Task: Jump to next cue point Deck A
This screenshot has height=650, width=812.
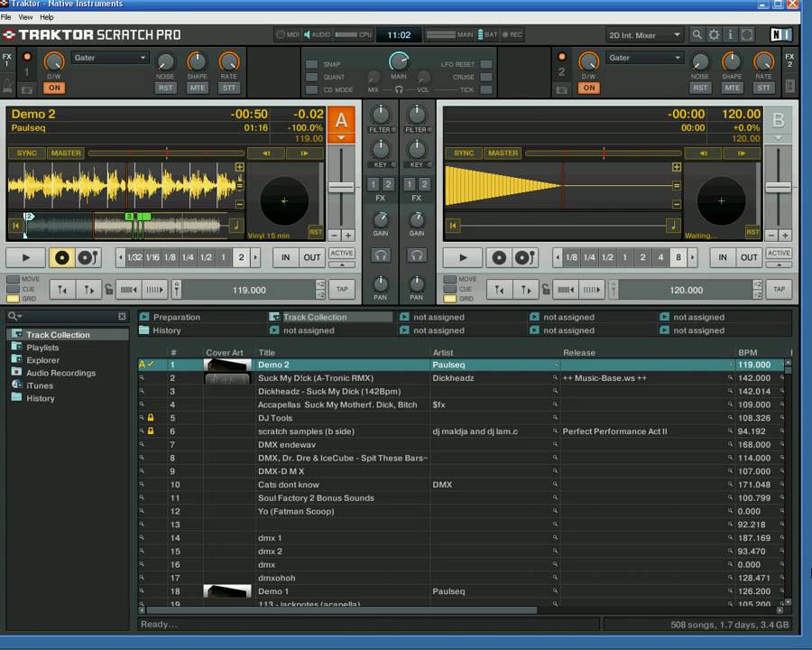Action: [88, 290]
